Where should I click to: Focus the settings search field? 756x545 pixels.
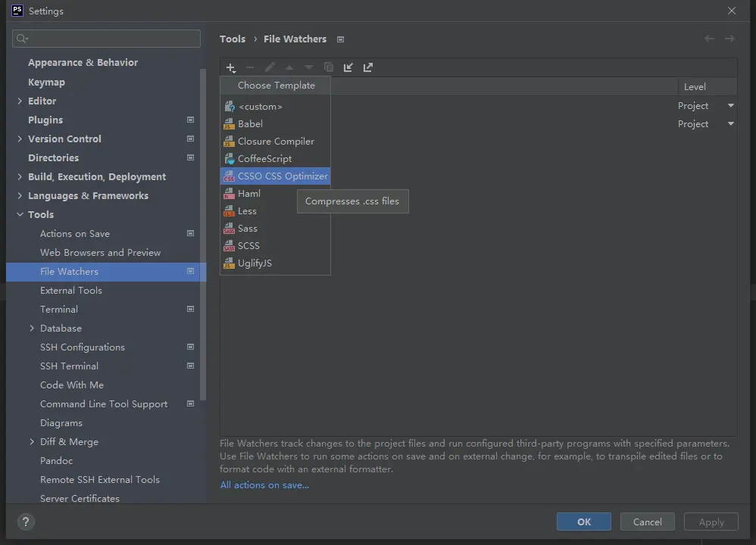(x=107, y=39)
